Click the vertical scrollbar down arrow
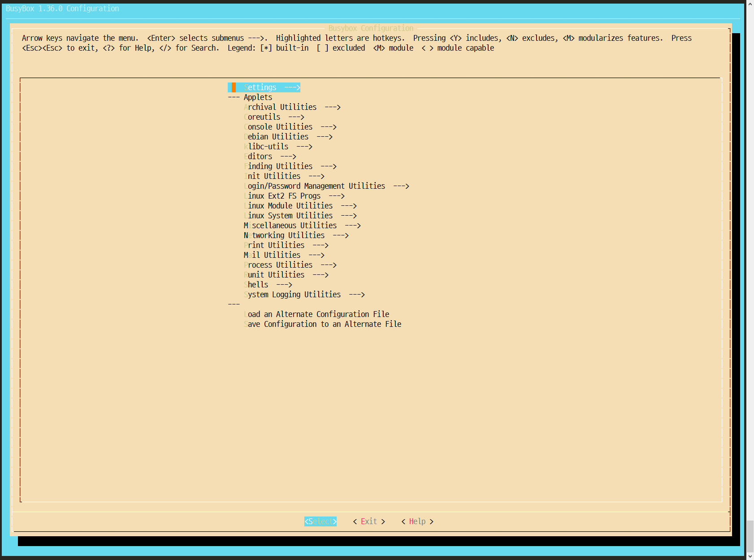This screenshot has width=754, height=560. coord(750,556)
